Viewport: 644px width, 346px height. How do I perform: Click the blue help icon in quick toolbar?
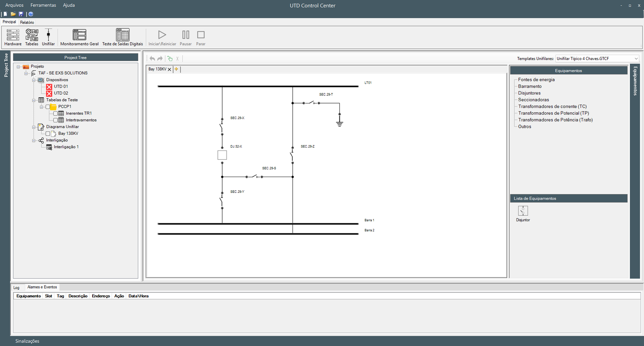click(31, 14)
